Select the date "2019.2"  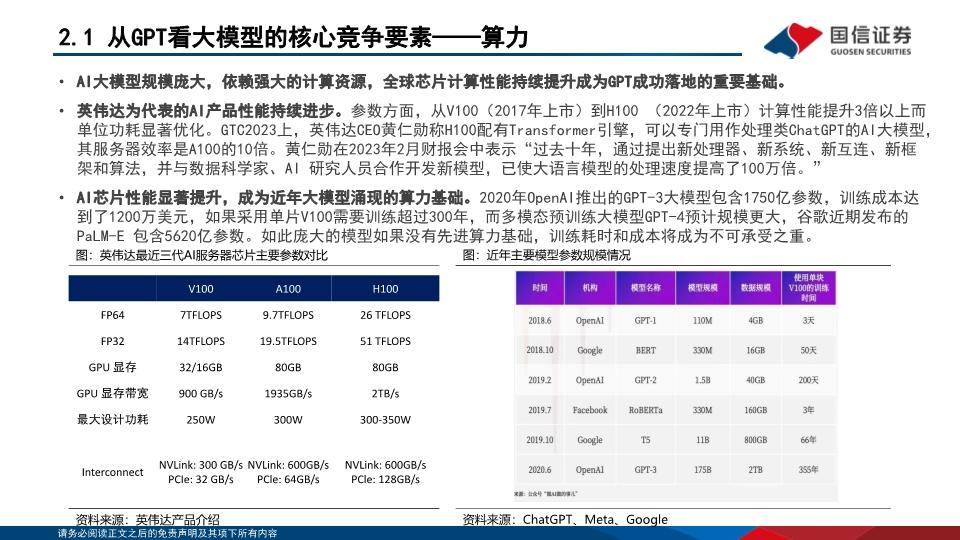(539, 380)
